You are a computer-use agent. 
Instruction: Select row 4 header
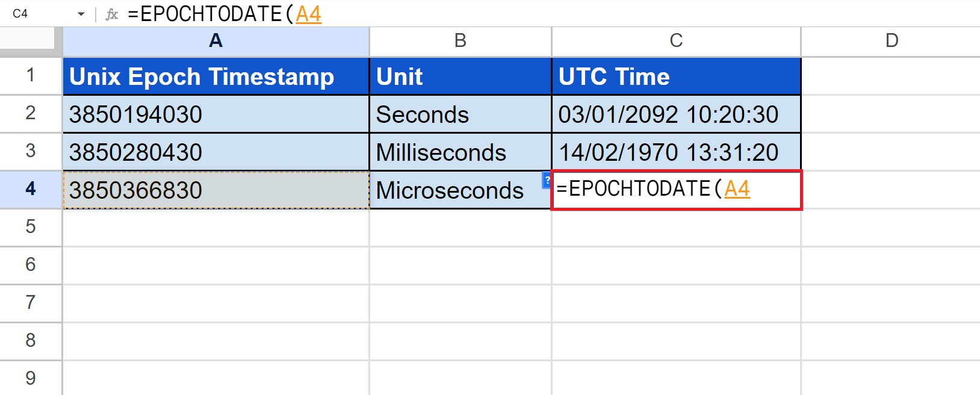[x=30, y=189]
